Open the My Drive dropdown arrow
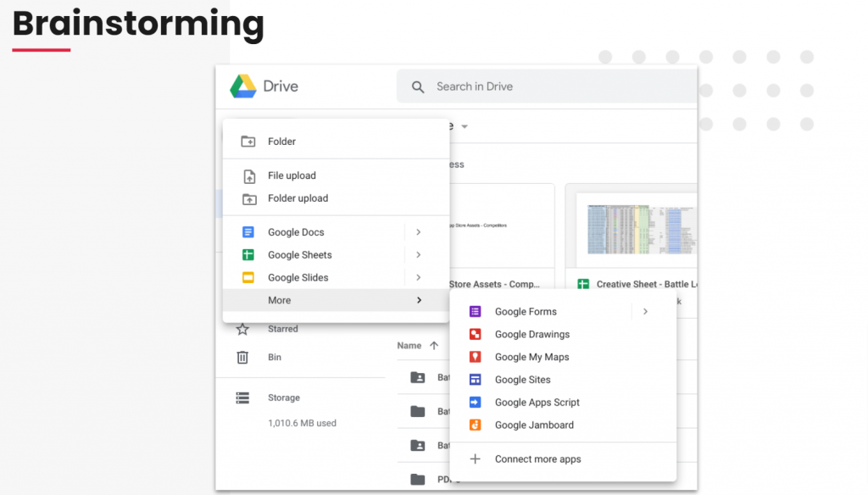This screenshot has width=868, height=495. point(465,127)
